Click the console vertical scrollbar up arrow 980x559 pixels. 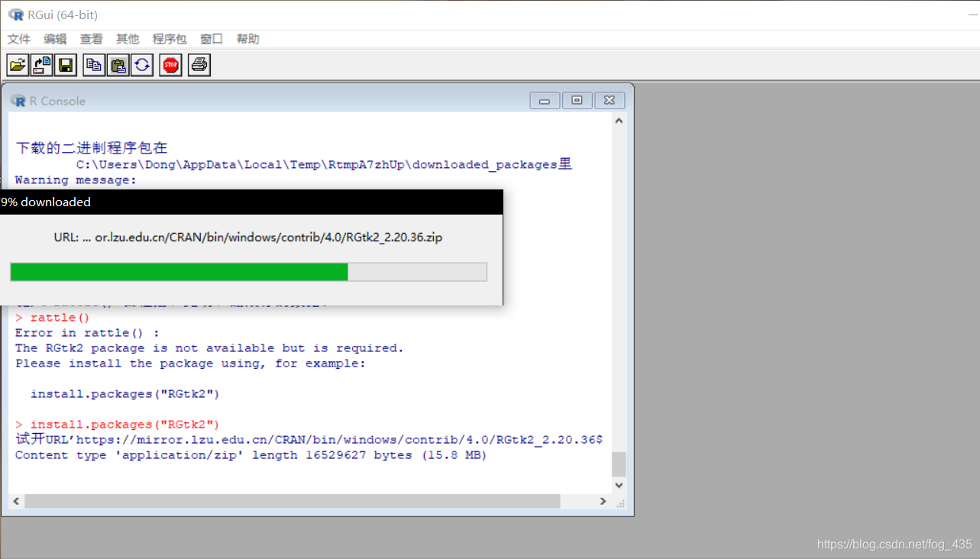[619, 121]
